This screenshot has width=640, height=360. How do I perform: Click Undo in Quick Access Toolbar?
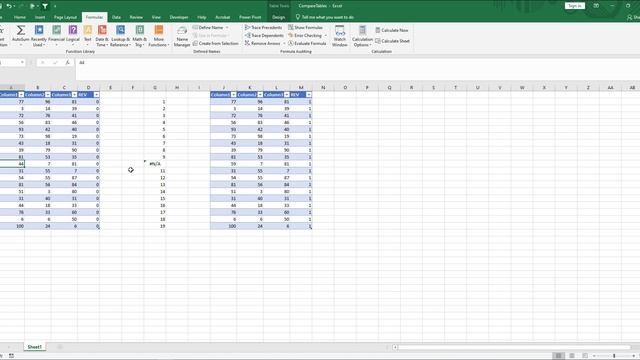[x=9, y=6]
